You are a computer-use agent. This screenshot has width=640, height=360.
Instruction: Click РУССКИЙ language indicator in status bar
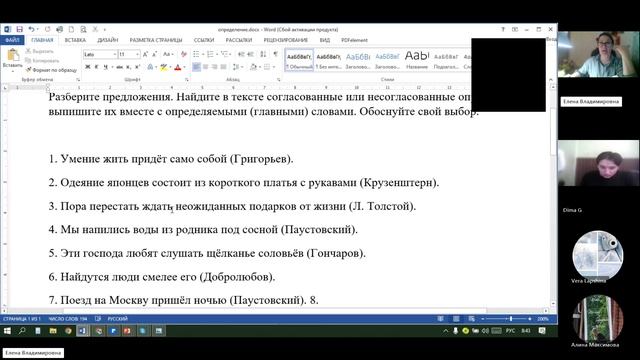[x=118, y=319]
